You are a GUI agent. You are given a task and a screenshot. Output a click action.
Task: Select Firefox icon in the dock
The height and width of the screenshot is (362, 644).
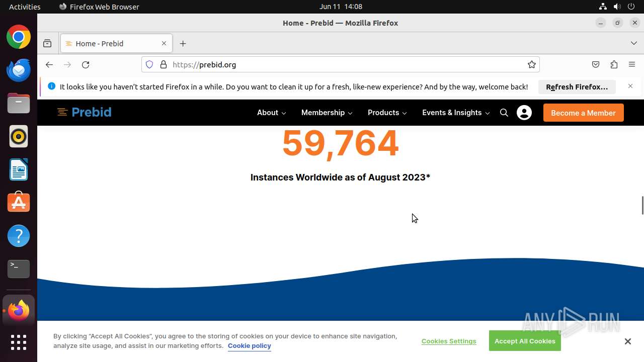(x=19, y=311)
